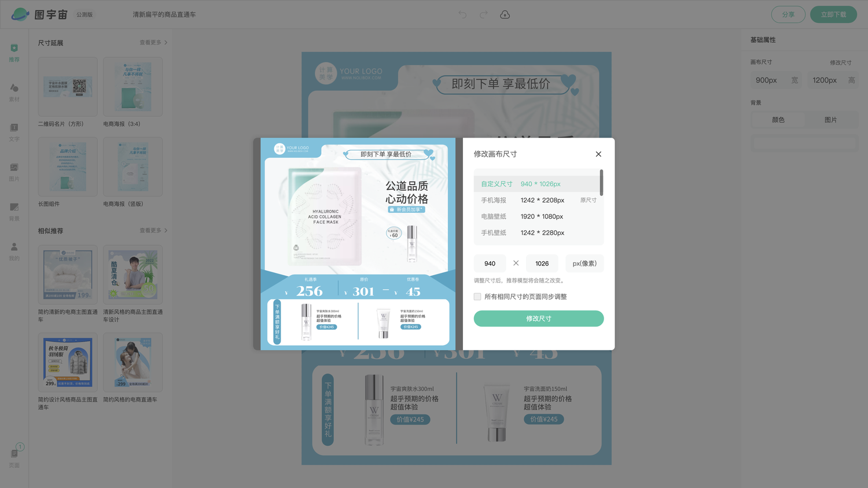Open the 图片 sidebar panel
The width and height of the screenshot is (868, 488).
pos(14,172)
